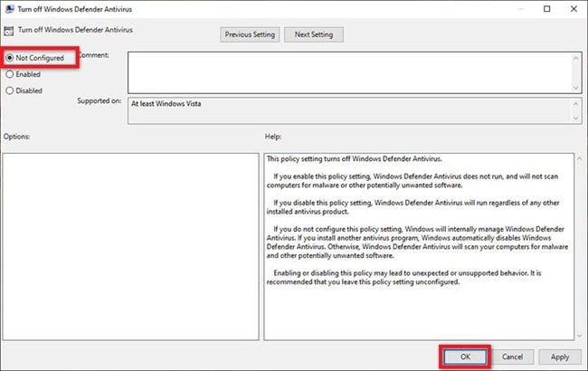
Task: Click the Comment box scroll up arrow
Action: [576, 58]
